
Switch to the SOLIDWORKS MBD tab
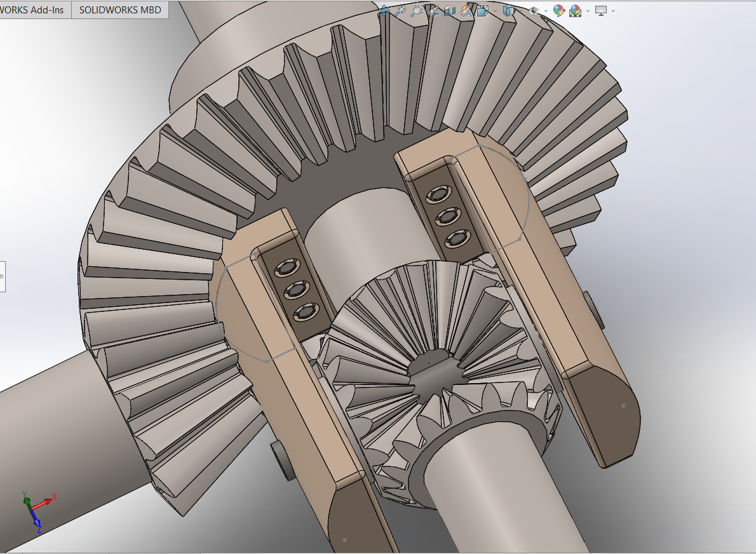click(120, 10)
